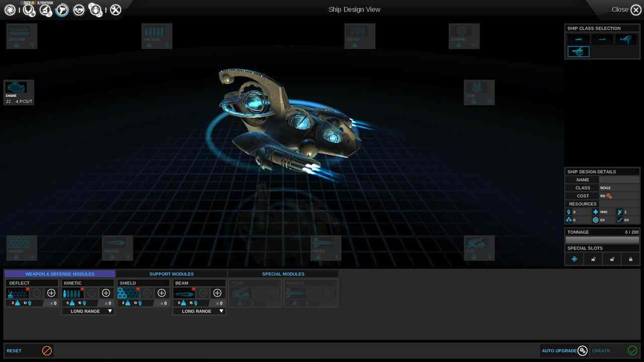Add a Deflect module with plus
Screen dimensions: 644x362
pyautogui.click(x=51, y=293)
